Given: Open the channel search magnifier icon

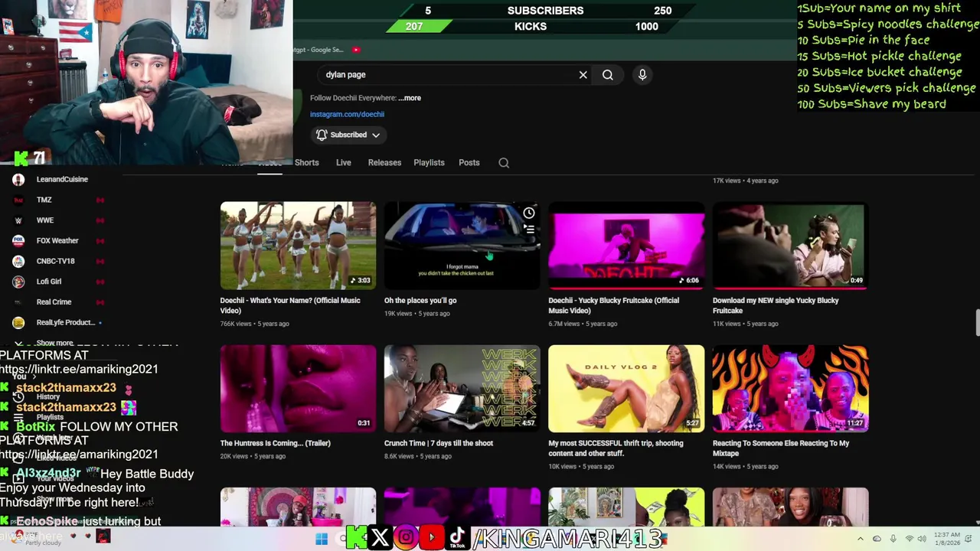Looking at the screenshot, I should point(504,162).
